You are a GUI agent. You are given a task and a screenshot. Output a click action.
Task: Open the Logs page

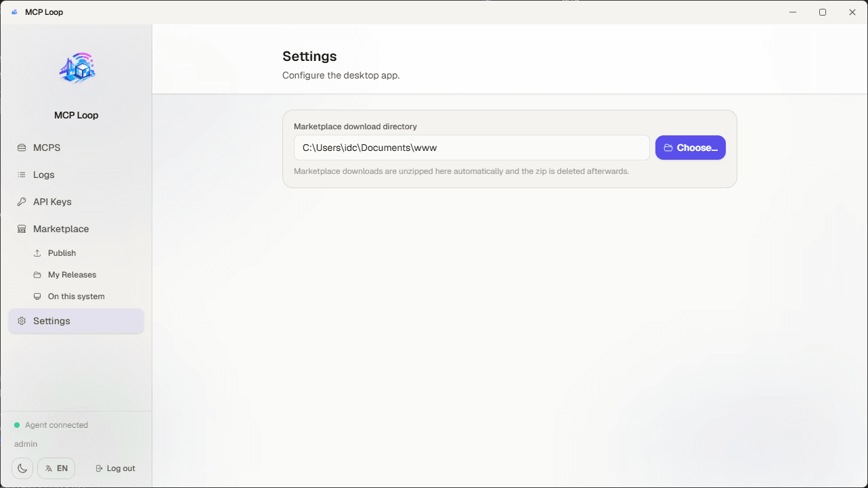click(x=76, y=175)
